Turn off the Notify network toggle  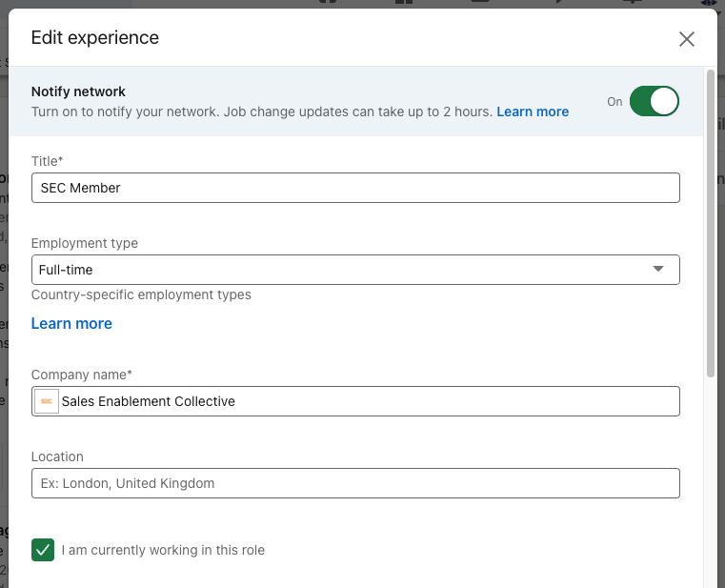point(654,101)
